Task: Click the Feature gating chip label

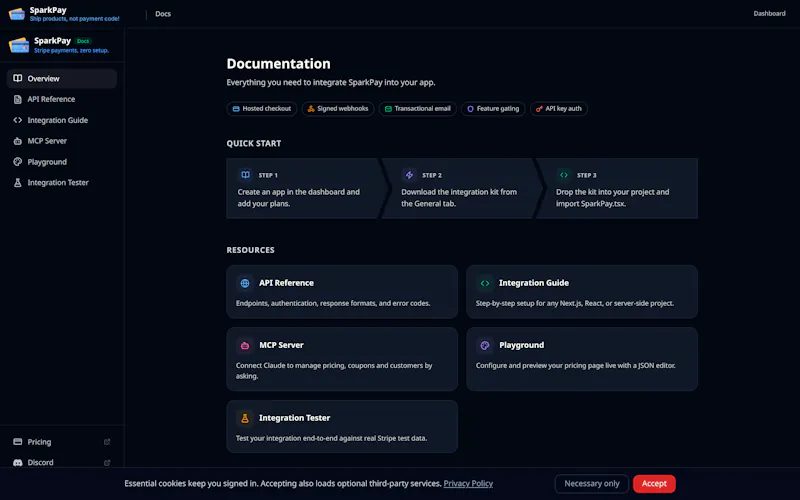Action: tap(497, 109)
